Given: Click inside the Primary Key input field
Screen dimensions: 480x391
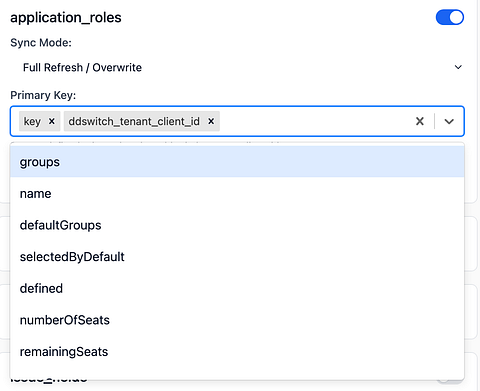Looking at the screenshot, I should pyautogui.click(x=313, y=121).
